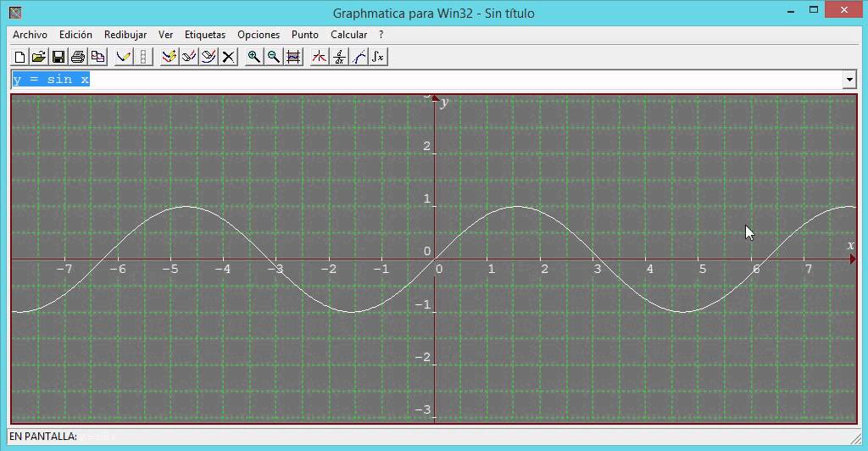Maximize the Graphmatica window
The height and width of the screenshot is (451, 868).
814,10
